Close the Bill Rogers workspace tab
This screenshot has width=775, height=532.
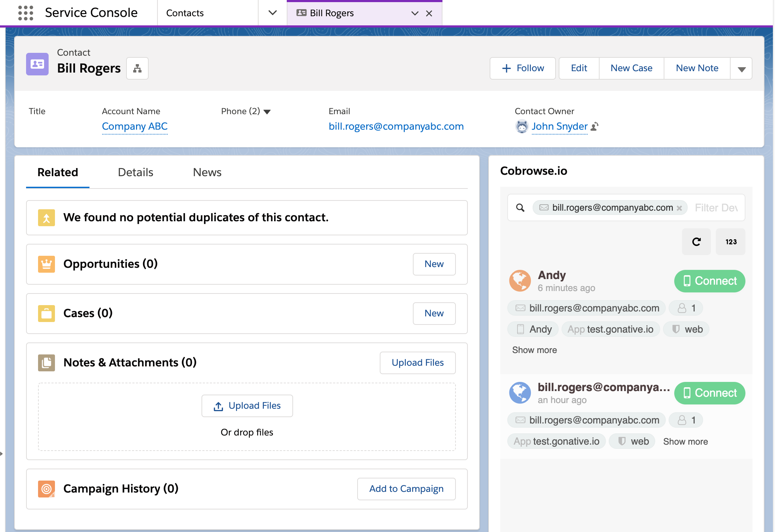(429, 13)
